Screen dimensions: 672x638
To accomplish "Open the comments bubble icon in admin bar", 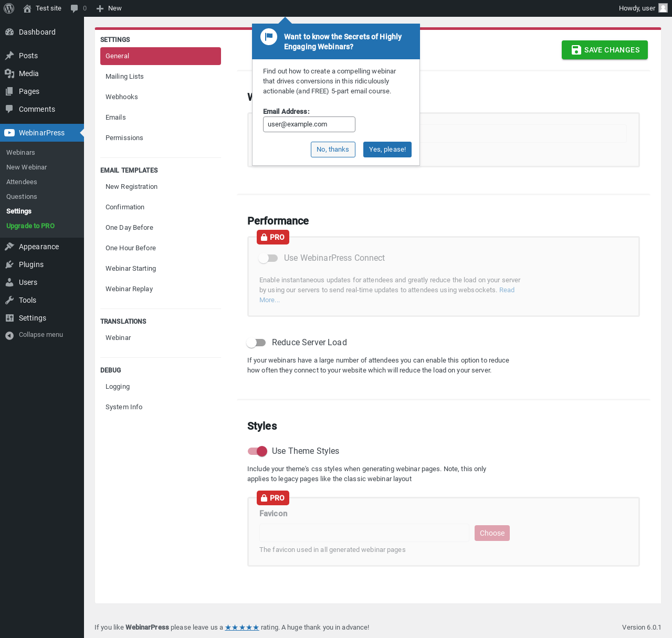I will pyautogui.click(x=75, y=8).
